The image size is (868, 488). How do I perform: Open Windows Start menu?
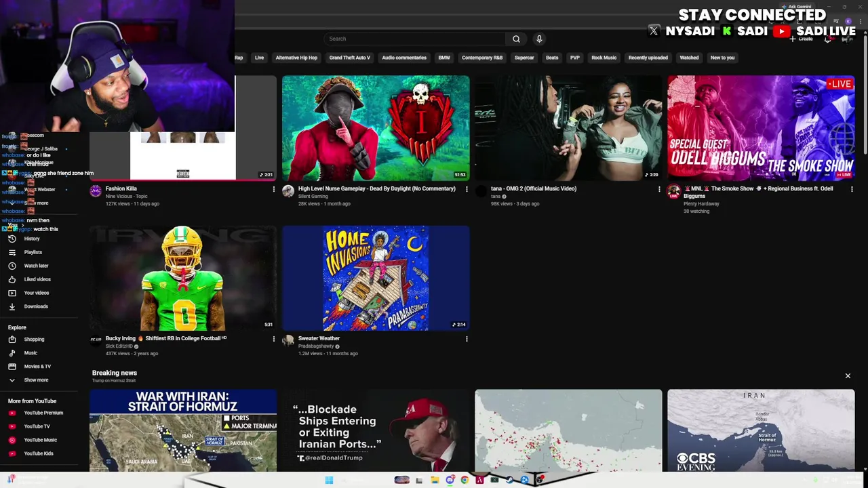pyautogui.click(x=329, y=480)
